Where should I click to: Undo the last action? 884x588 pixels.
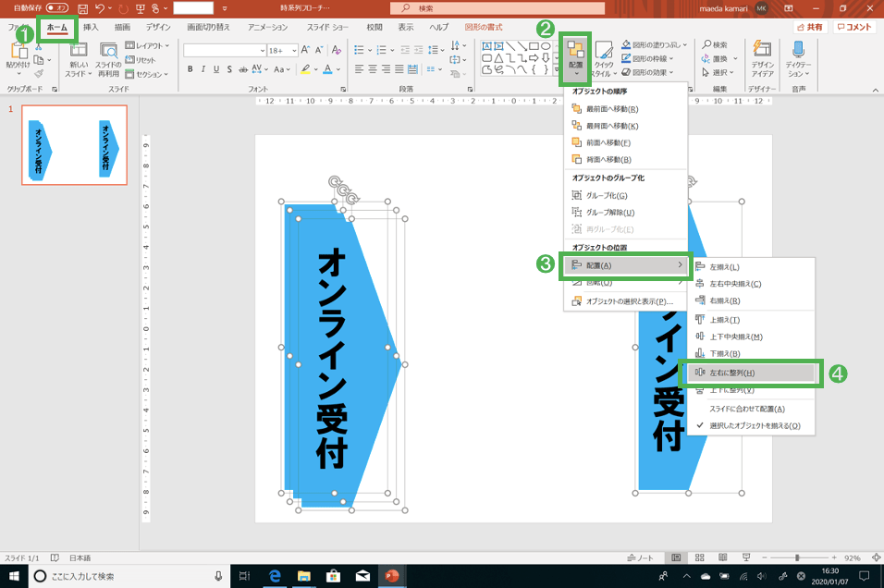[100, 8]
